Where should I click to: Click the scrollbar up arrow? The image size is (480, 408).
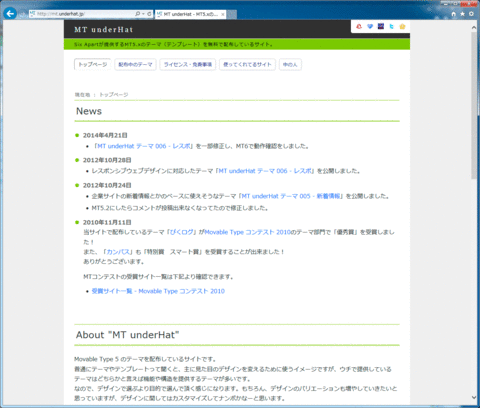(474, 28)
